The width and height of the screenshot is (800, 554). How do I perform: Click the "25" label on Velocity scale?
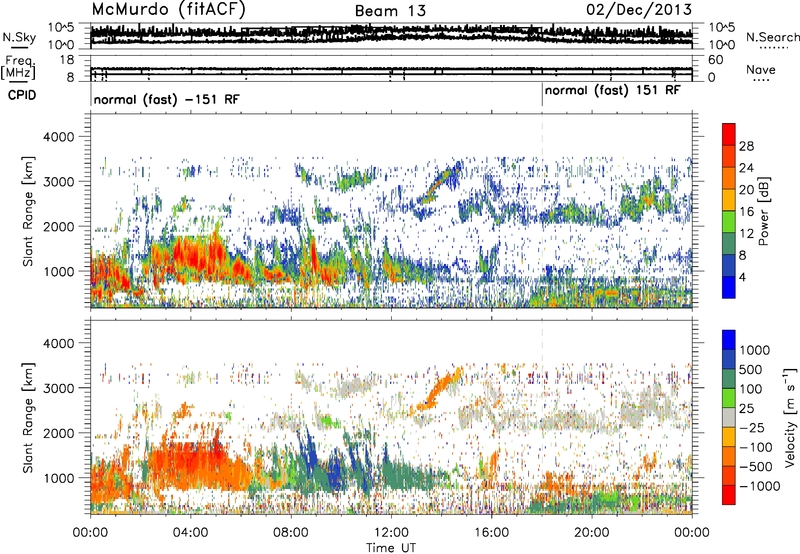coord(746,408)
